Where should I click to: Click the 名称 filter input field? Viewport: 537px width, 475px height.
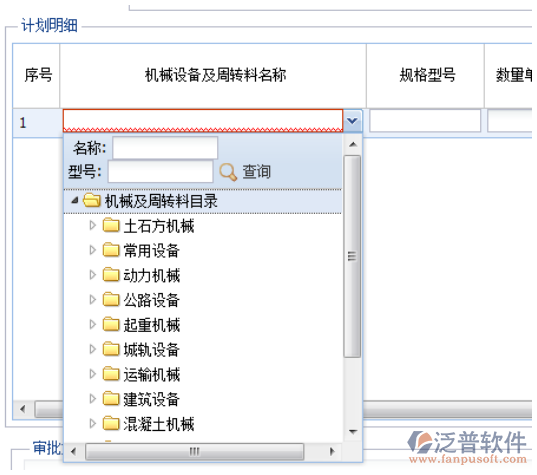pyautogui.click(x=165, y=148)
